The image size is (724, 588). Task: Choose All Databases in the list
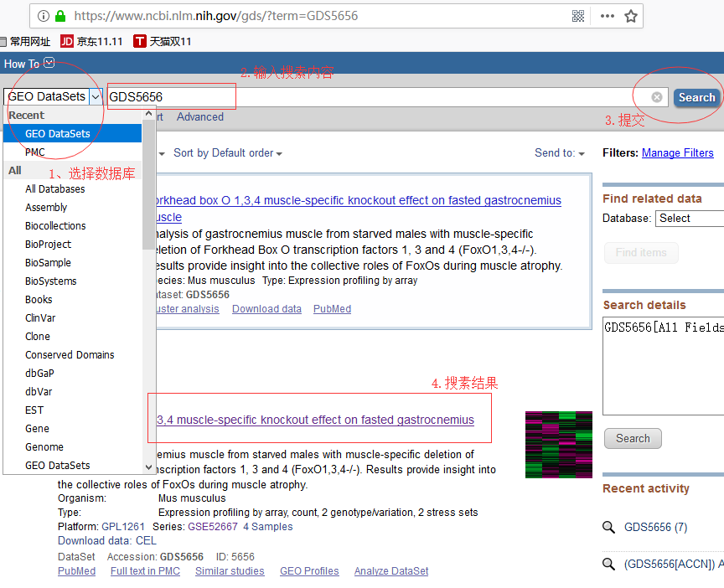coord(73,188)
